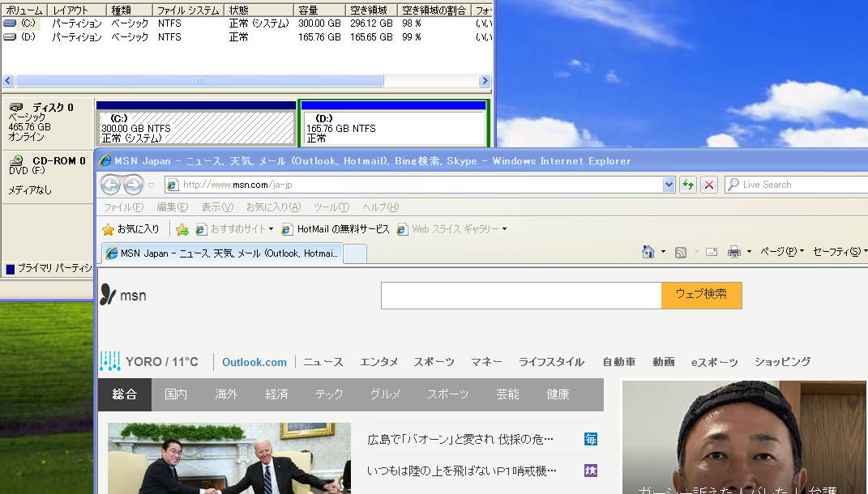Select the (D:) volume row in Disk Management
This screenshot has width=868, height=494.
tap(247, 37)
